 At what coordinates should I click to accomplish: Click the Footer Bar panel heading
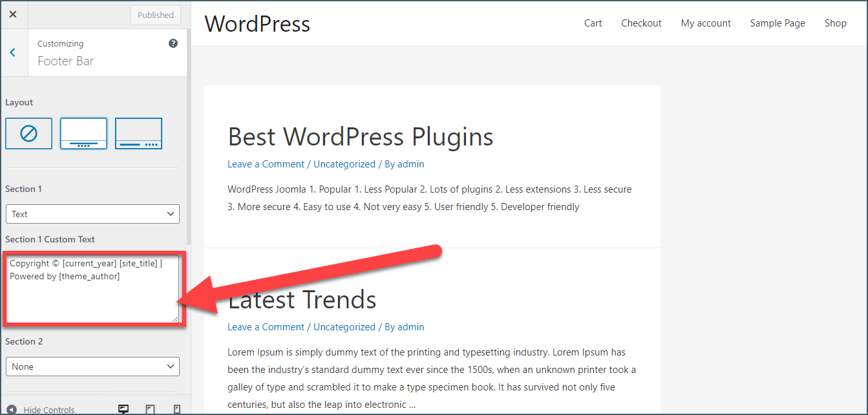65,61
